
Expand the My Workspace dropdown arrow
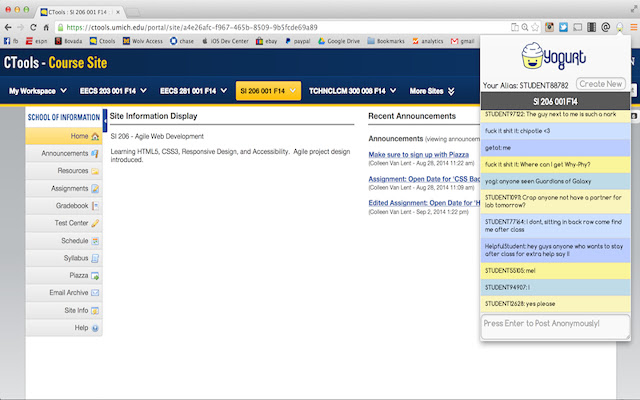[64, 91]
